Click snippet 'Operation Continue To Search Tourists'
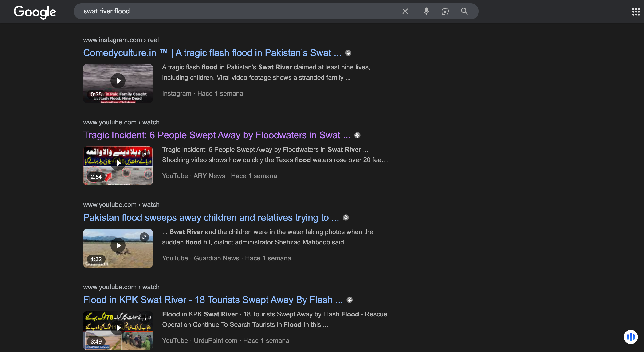644x352 pixels. 219,325
